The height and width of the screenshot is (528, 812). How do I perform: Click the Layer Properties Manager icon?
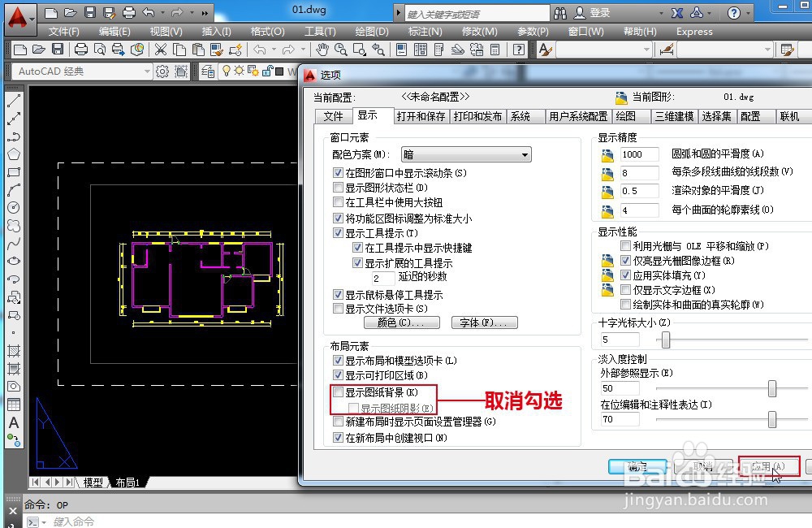(x=208, y=71)
